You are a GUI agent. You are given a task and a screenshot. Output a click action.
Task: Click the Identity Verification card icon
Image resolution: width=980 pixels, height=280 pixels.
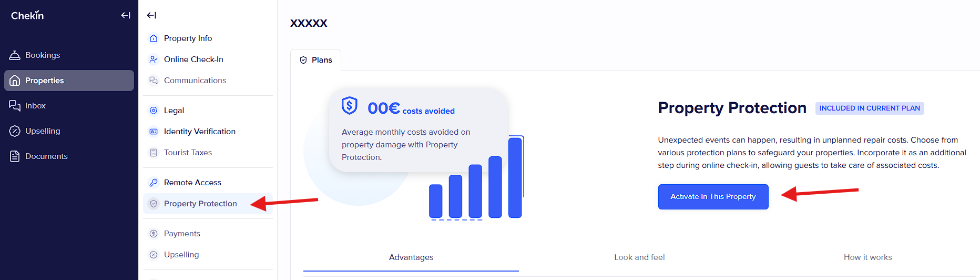154,132
